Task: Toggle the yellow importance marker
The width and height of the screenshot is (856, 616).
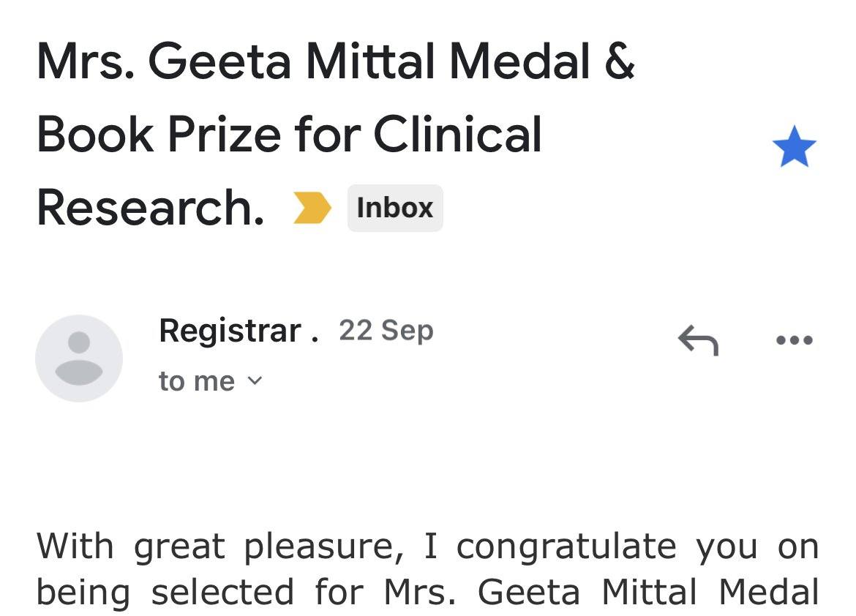Action: click(x=312, y=208)
